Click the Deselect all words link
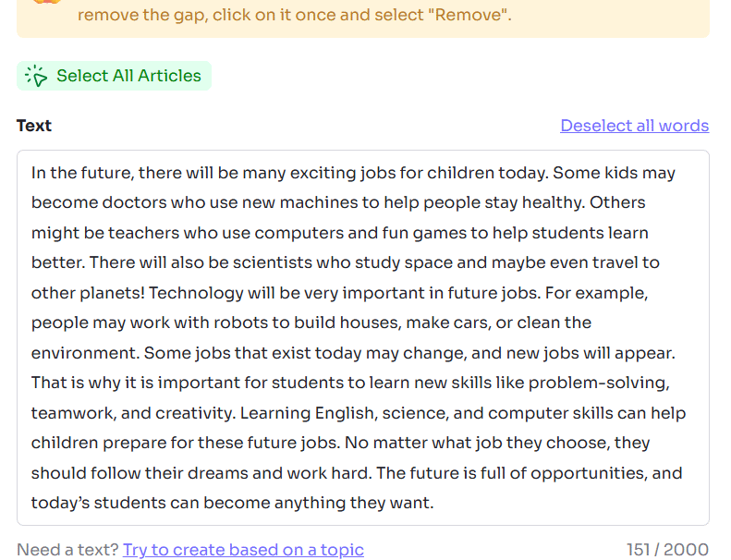 634,126
